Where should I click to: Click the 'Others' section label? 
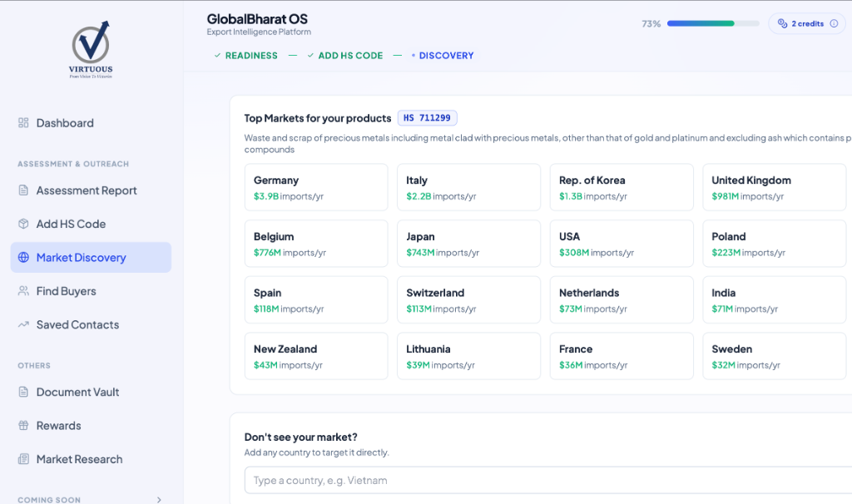(x=33, y=365)
